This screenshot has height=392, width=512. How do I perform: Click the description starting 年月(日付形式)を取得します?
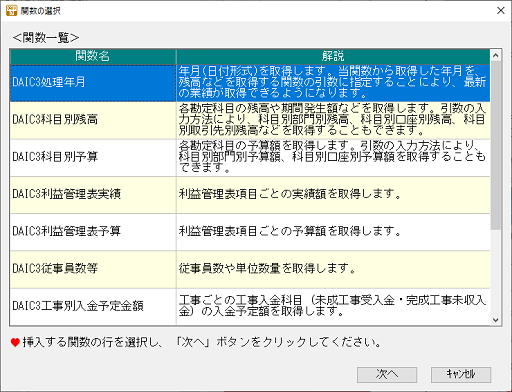pos(333,83)
